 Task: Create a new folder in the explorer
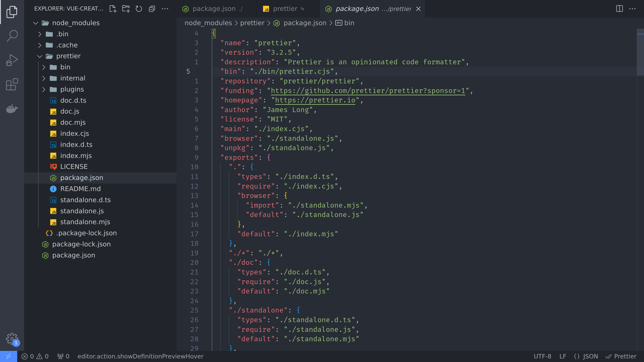(x=126, y=9)
